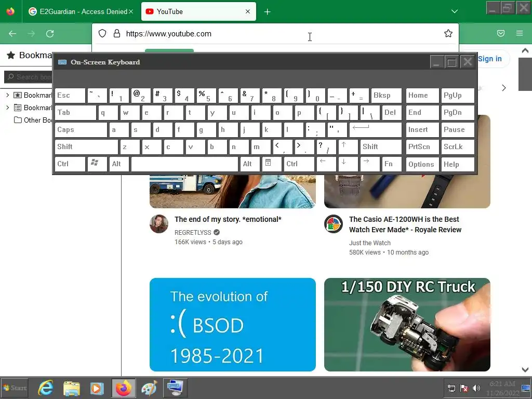Click the Firefox back arrow
The image size is (532, 399).
(12, 34)
